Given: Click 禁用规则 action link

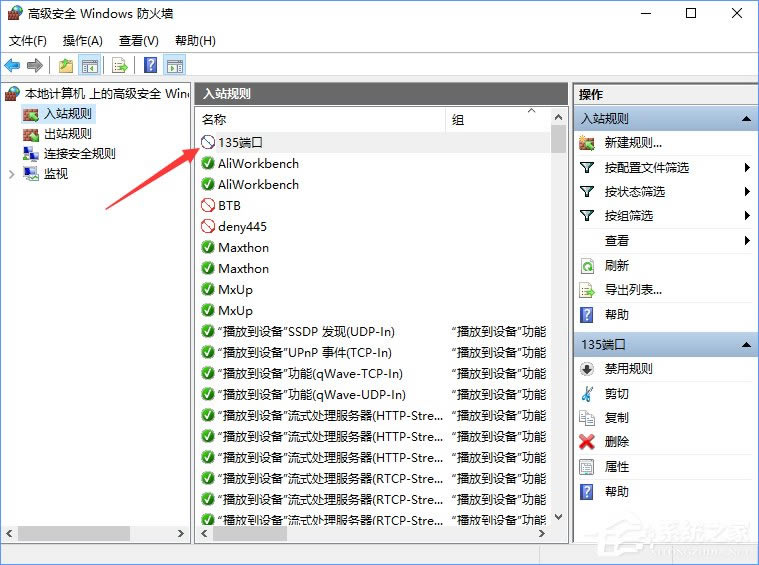Looking at the screenshot, I should tap(628, 369).
